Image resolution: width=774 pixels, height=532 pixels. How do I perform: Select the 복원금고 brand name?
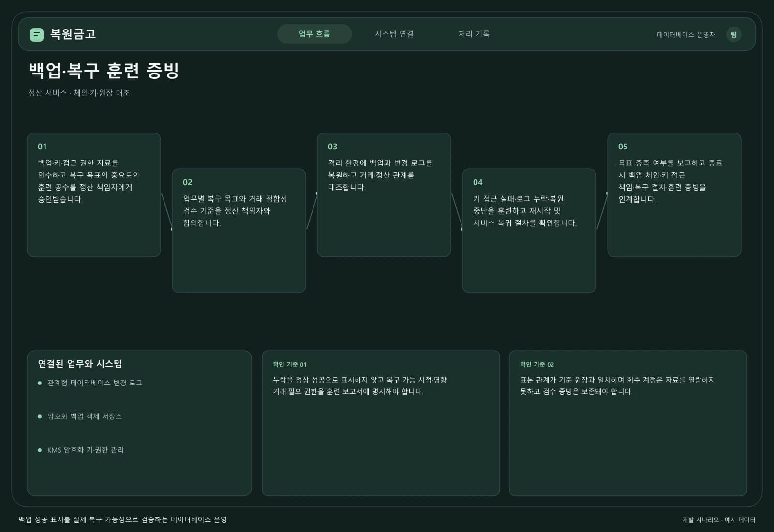[73, 34]
